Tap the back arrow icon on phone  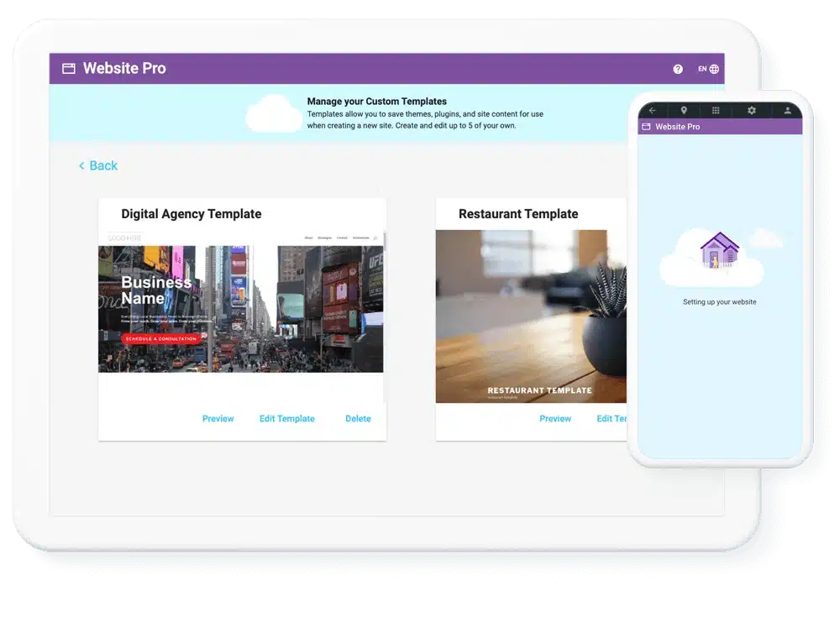[x=653, y=110]
